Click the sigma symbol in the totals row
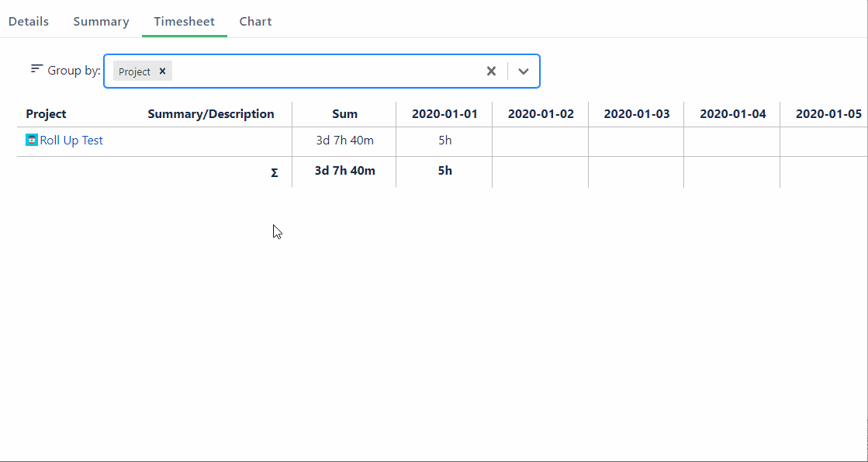 tap(275, 172)
